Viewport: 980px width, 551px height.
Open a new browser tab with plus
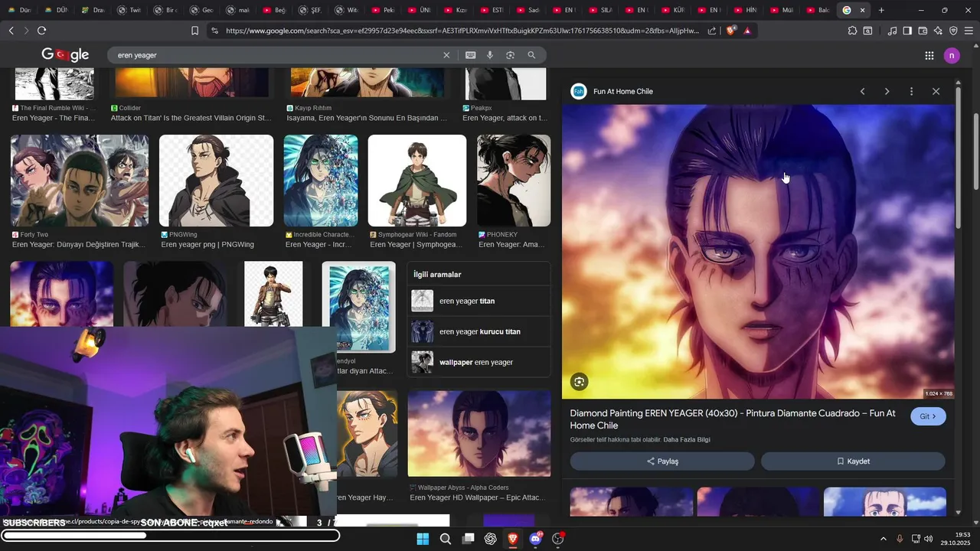pos(881,10)
